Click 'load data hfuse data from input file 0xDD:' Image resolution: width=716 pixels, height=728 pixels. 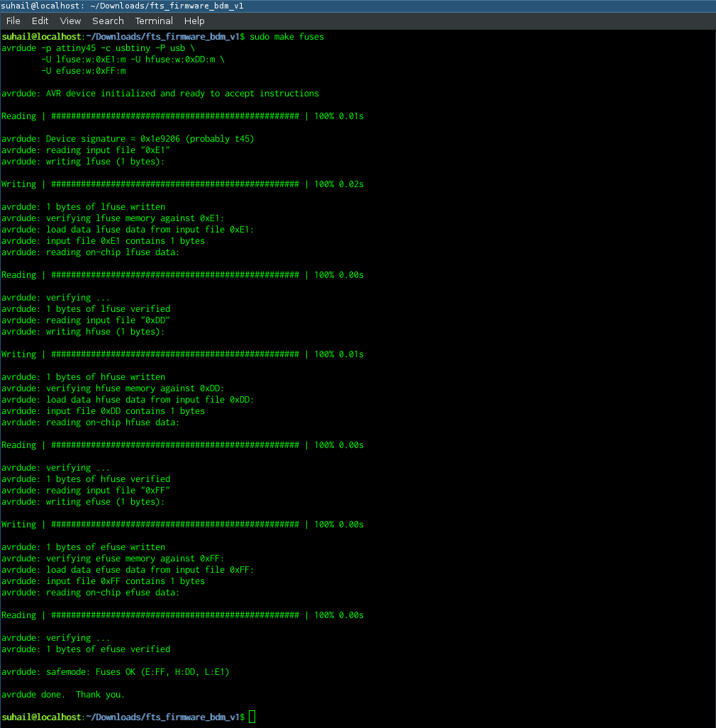150,400
